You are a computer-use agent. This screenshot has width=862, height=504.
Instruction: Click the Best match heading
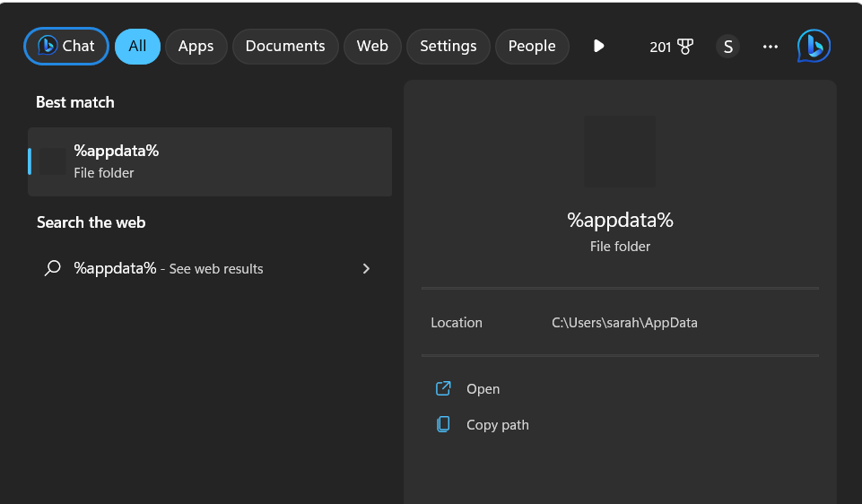point(75,103)
